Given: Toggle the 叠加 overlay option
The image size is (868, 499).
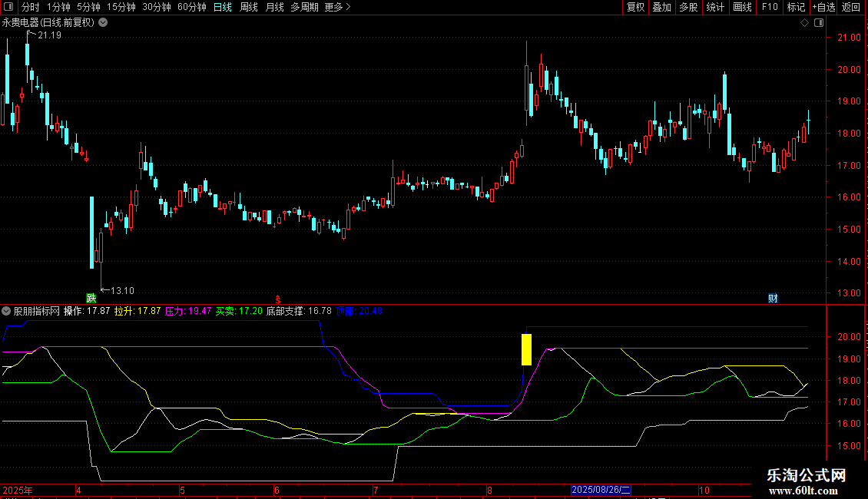Looking at the screenshot, I should pyautogui.click(x=661, y=7).
